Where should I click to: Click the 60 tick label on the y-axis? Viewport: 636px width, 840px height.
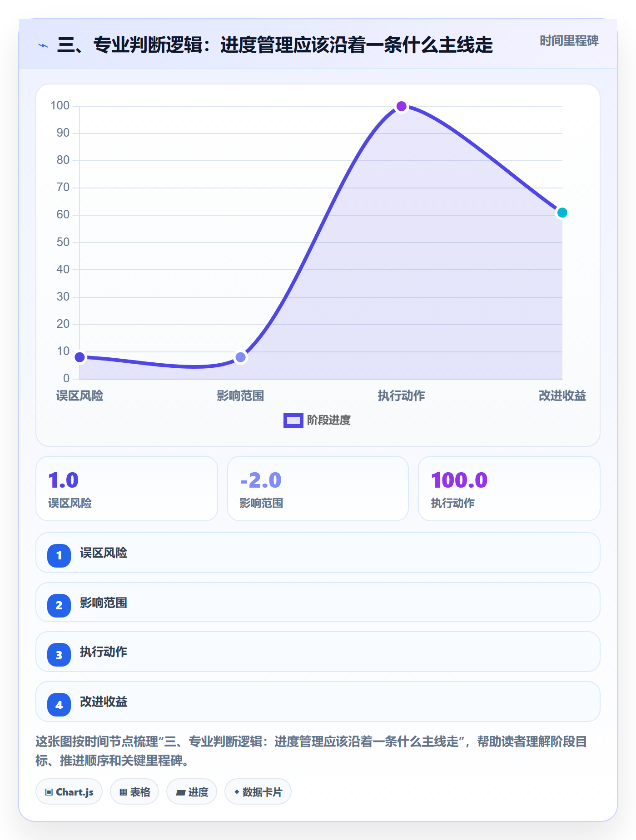click(x=63, y=215)
